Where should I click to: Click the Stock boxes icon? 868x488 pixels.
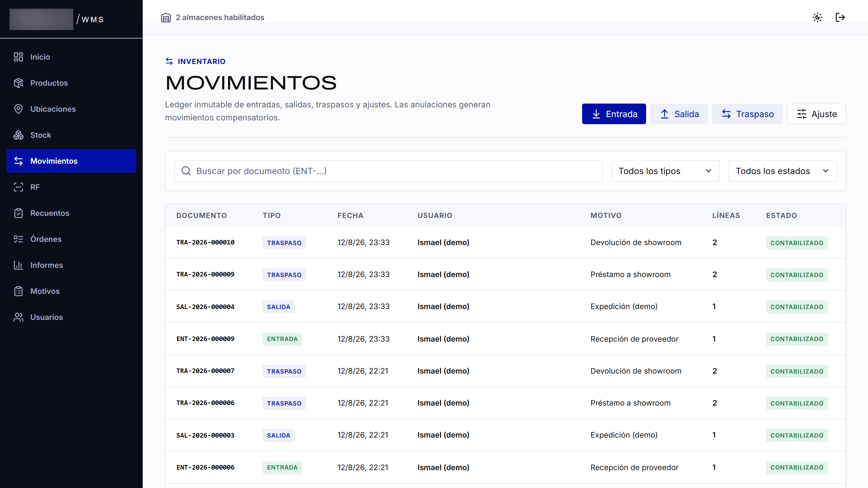pos(18,135)
